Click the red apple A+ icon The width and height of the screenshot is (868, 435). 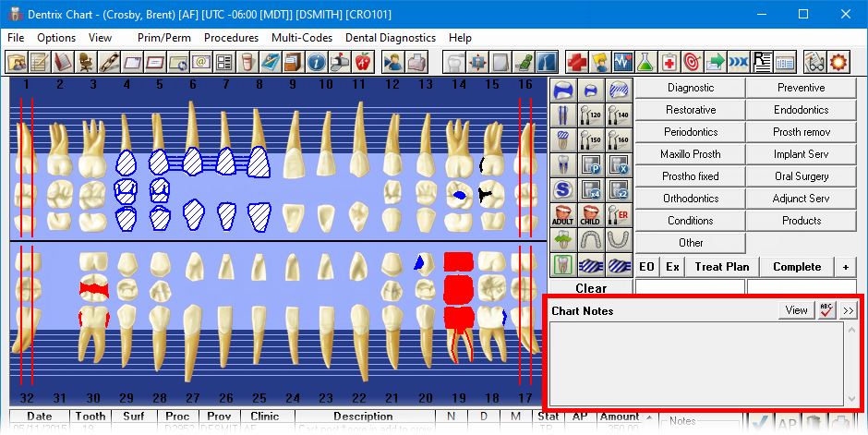click(363, 62)
